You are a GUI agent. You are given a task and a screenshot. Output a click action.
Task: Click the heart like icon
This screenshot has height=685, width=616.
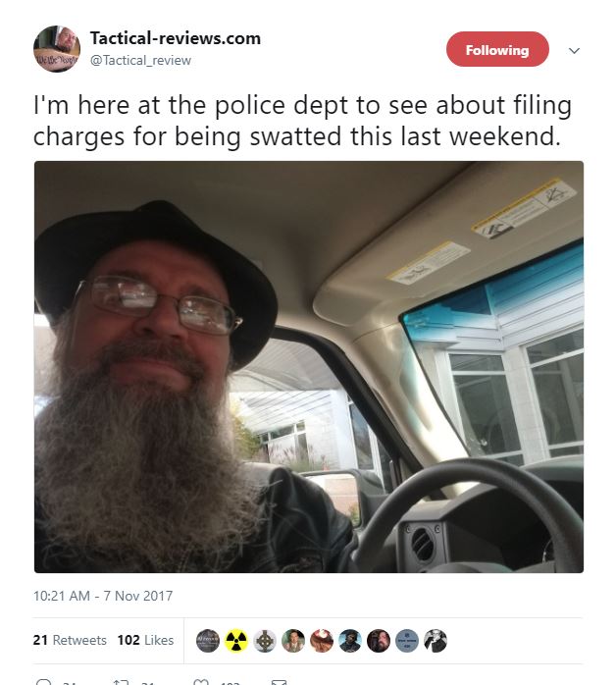pos(201,682)
